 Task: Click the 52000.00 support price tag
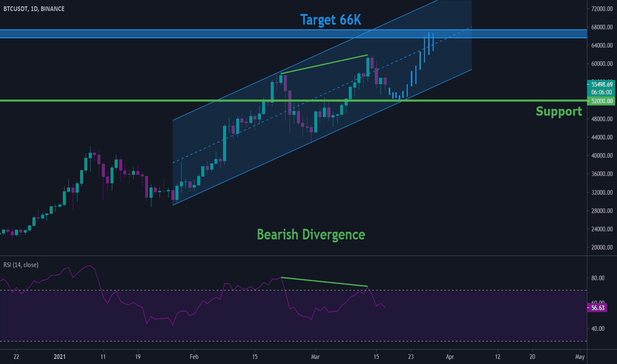(602, 101)
